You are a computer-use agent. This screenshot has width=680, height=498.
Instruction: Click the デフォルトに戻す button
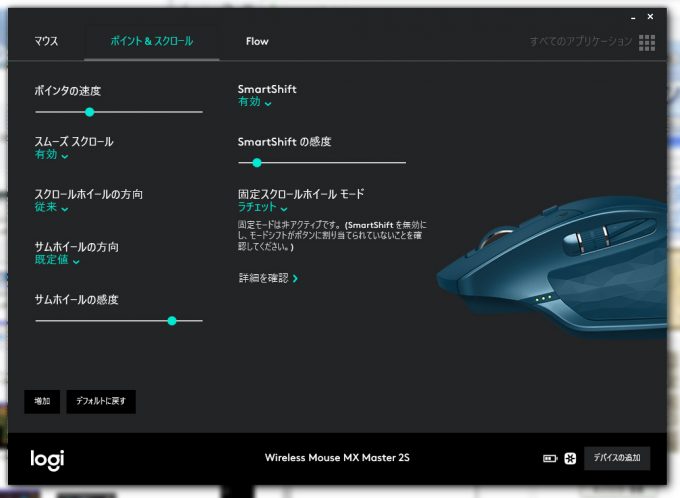tap(101, 401)
